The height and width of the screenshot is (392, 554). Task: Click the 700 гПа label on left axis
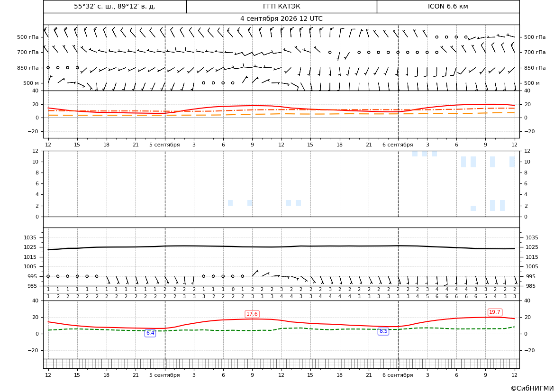27,52
